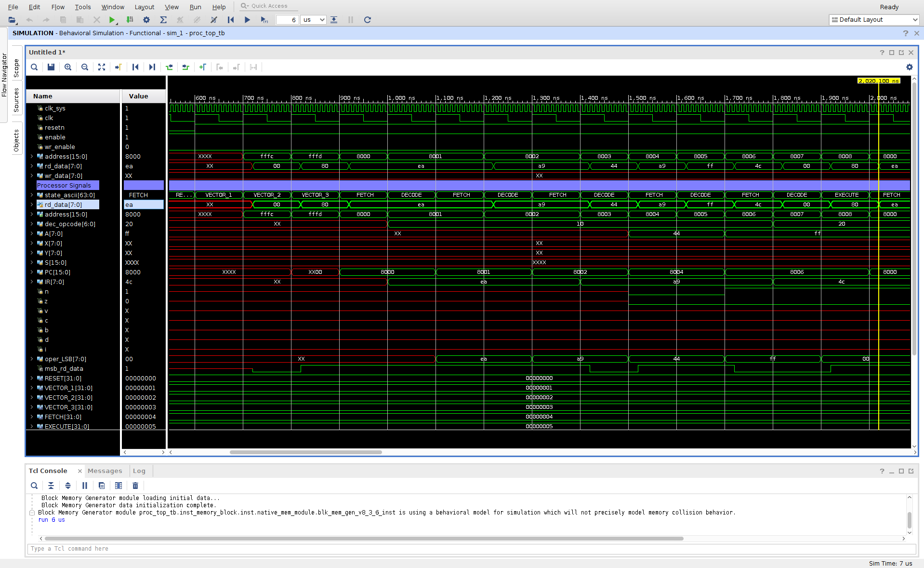The image size is (924, 568).
Task: Click Zoom In on waveform toolbar
Action: coord(68,67)
